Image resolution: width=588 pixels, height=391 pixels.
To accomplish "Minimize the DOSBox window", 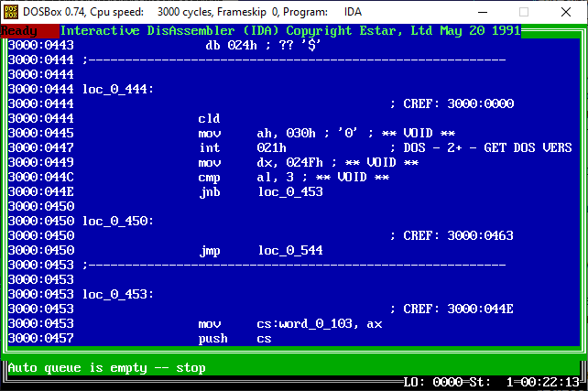I will click(483, 12).
